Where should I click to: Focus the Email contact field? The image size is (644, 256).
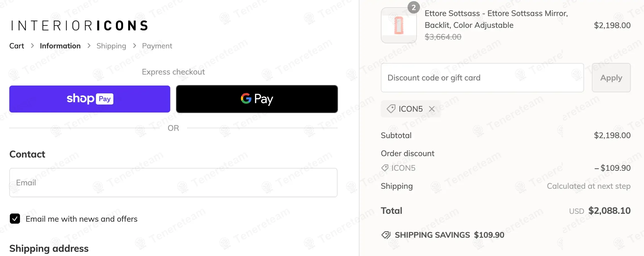point(173,183)
